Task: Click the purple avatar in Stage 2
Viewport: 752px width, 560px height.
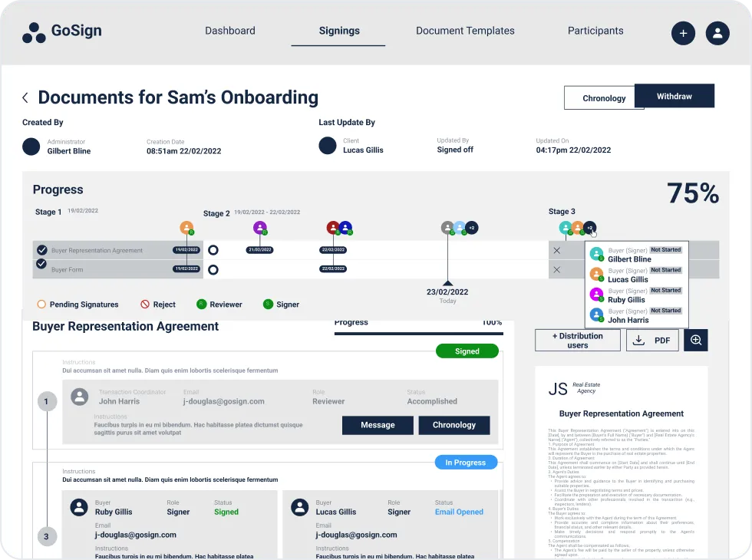Action: pos(260,228)
